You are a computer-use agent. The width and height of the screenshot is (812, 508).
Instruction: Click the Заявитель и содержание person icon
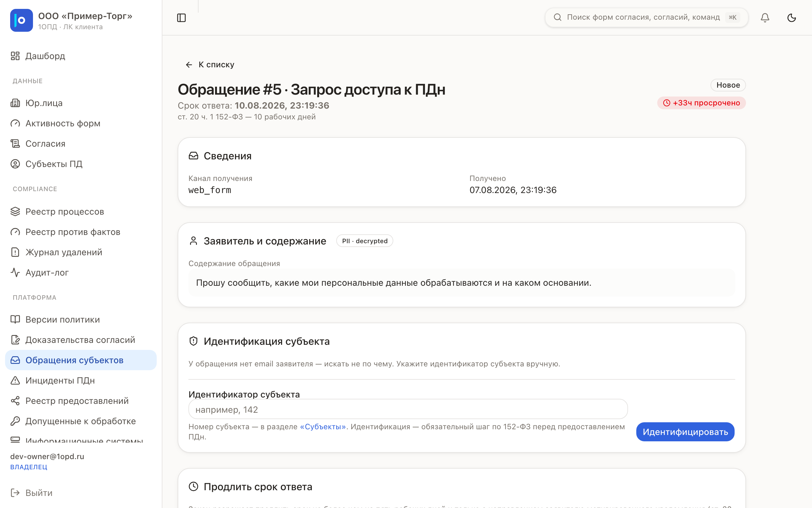(193, 241)
